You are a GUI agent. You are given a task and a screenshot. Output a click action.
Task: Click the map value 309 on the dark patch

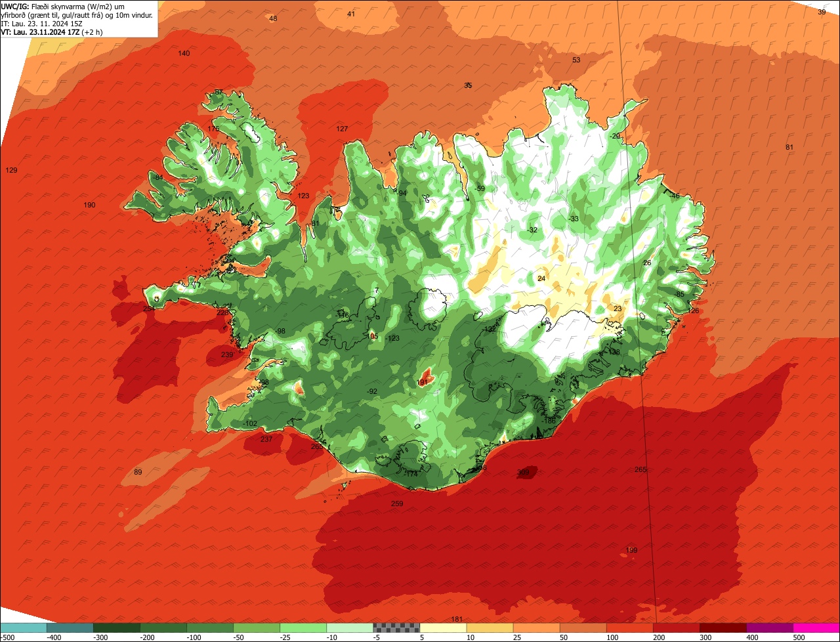pyautogui.click(x=523, y=472)
